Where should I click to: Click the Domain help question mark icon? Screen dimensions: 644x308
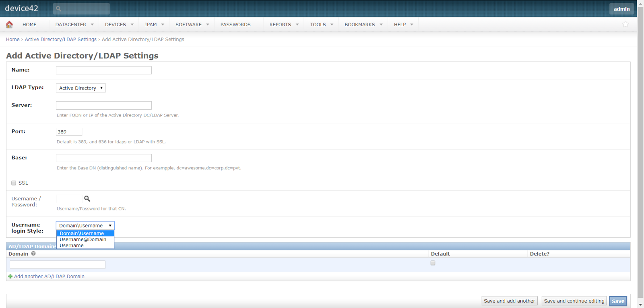[33, 254]
